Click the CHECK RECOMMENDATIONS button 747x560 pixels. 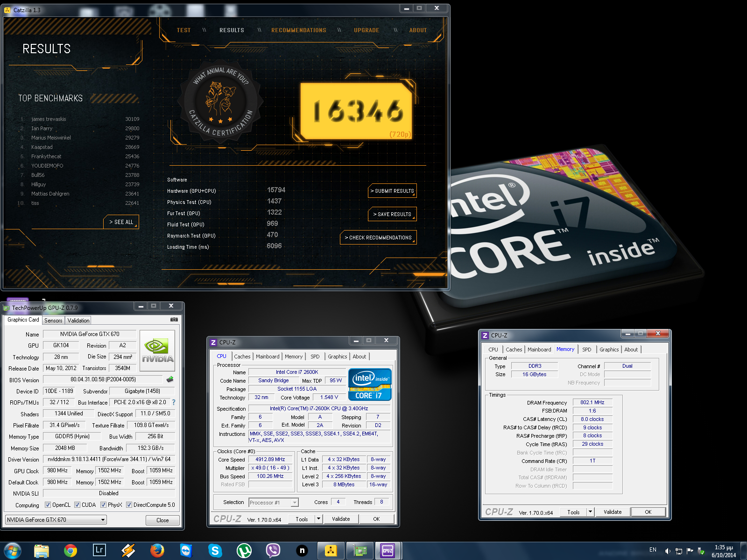(378, 238)
